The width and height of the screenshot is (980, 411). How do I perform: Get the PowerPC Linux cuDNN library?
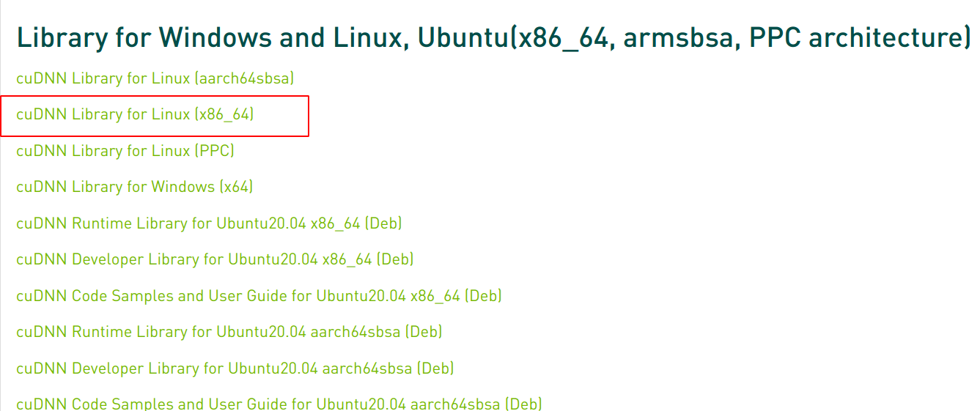coord(125,151)
